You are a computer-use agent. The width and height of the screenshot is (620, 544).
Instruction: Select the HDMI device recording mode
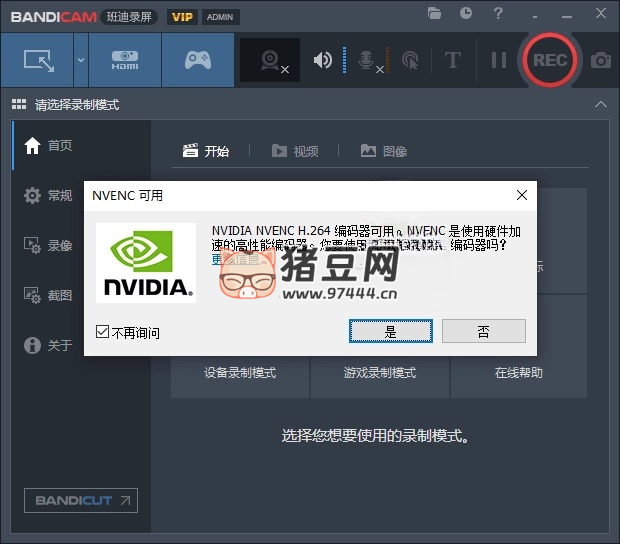coord(124,60)
